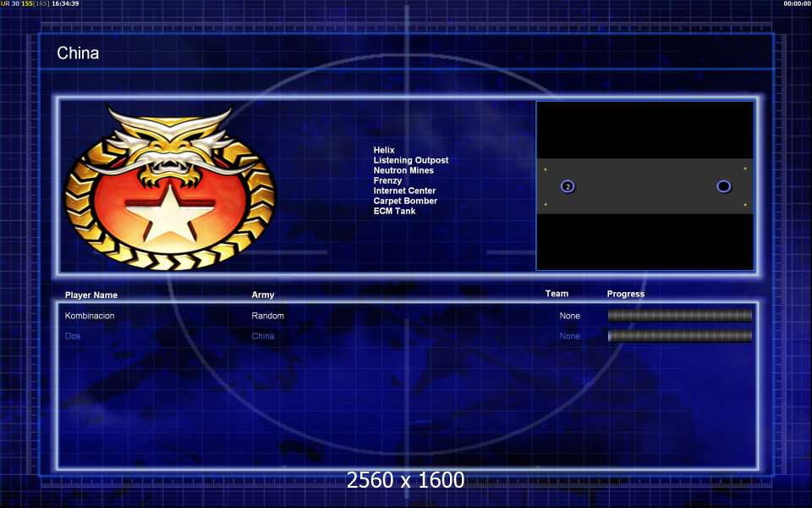Click the map preview thumbnail
812x508 pixels.
coord(645,185)
